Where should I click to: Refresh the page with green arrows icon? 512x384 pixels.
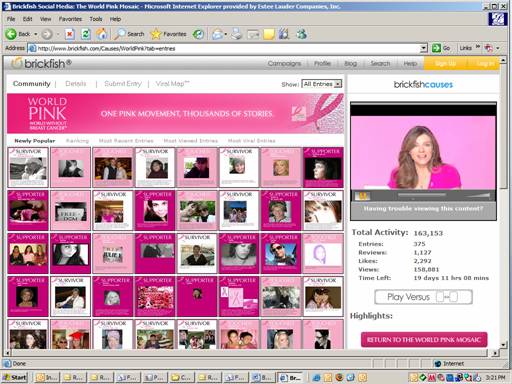pyautogui.click(x=86, y=34)
